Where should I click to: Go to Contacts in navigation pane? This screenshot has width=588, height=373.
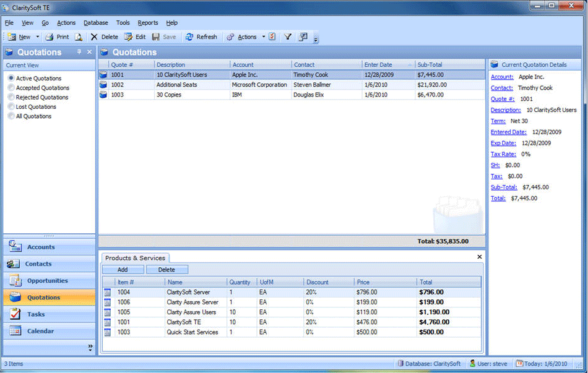50,264
